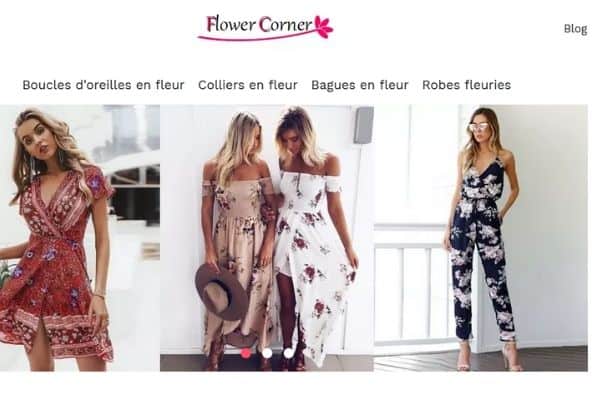The width and height of the screenshot is (600, 400).
Task: Open Boucles d'oreilles en fleur menu
Action: 103,85
